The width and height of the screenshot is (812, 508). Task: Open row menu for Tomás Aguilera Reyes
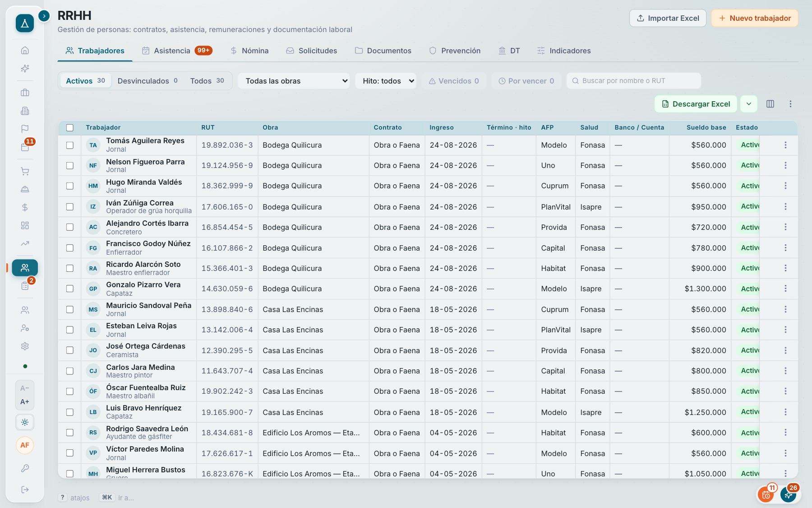pyautogui.click(x=785, y=145)
